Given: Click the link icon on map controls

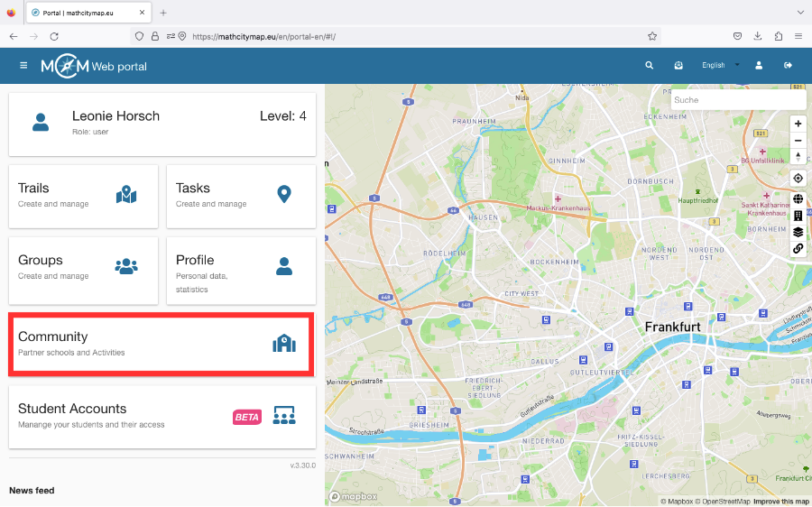Looking at the screenshot, I should tap(798, 248).
